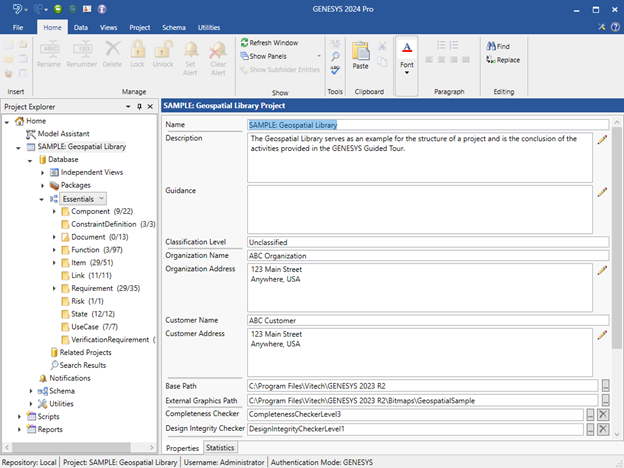Click the Unlock padlock icon

164,49
